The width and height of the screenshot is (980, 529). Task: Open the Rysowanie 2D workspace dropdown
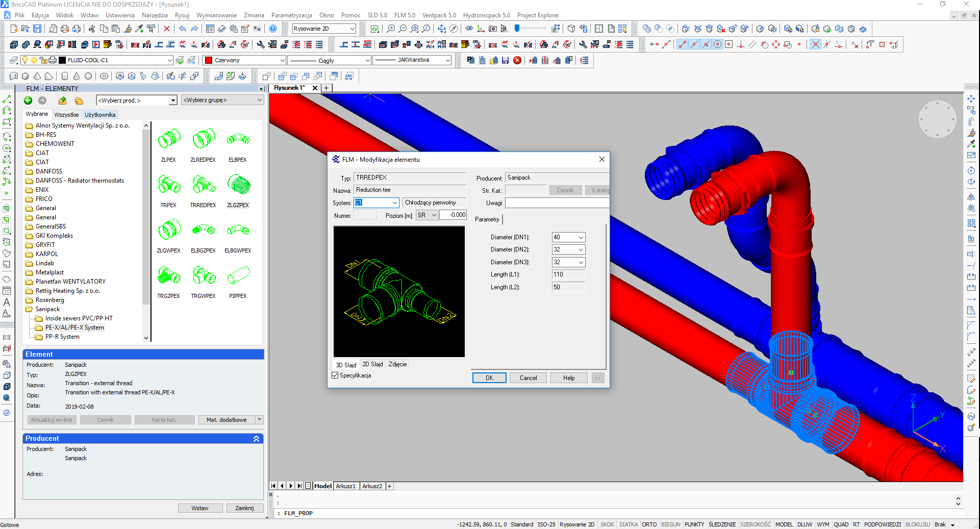tap(351, 29)
